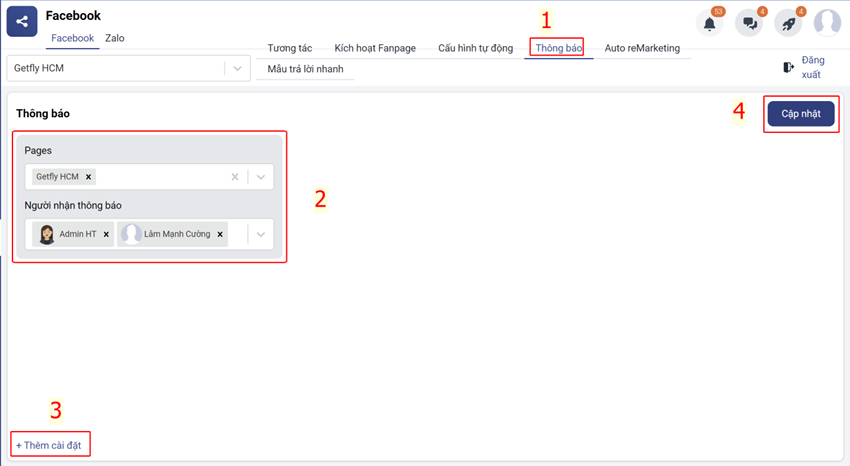Expand the Người nhận thông báo dropdown
The image size is (850, 466).
260,234
